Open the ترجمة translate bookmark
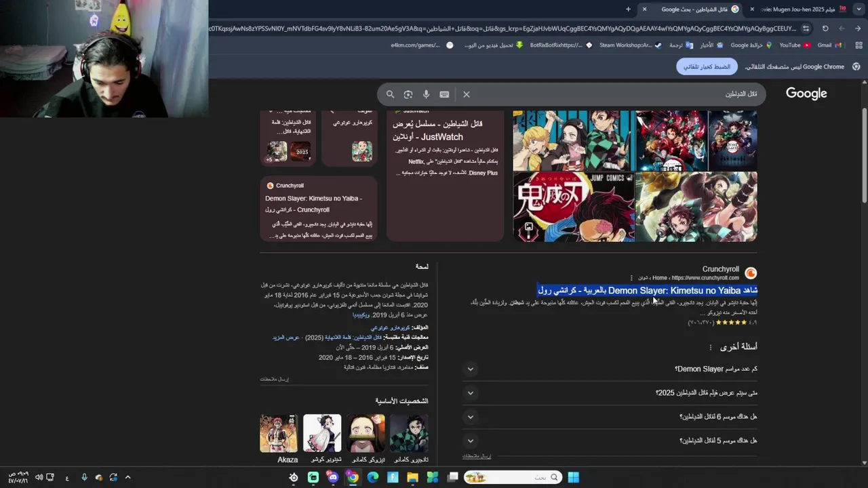 [680, 45]
